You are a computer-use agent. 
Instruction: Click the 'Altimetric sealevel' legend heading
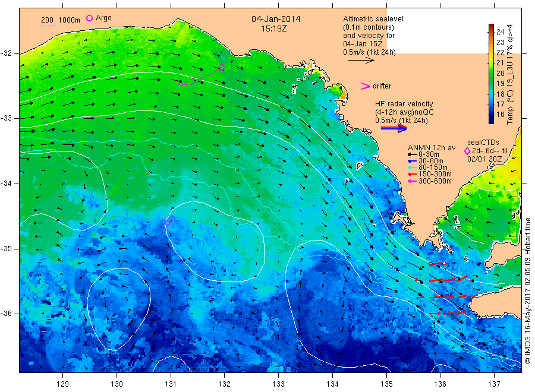(373, 19)
